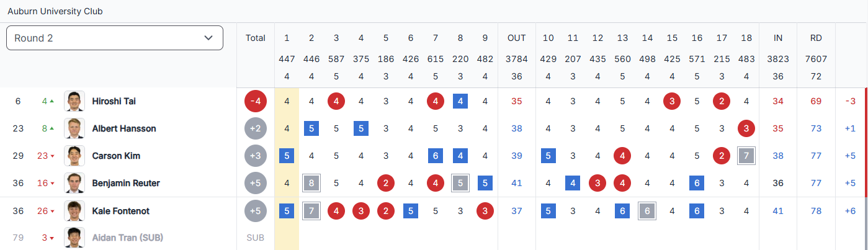Click Albert Hansson's red birdie 3 on hole 18
The height and width of the screenshot is (250, 868).
[x=746, y=128]
